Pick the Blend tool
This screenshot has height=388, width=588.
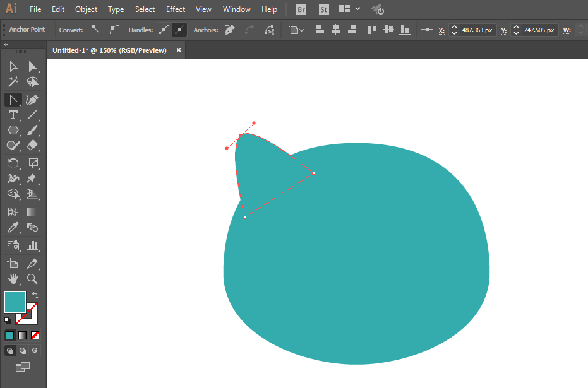[x=32, y=227]
